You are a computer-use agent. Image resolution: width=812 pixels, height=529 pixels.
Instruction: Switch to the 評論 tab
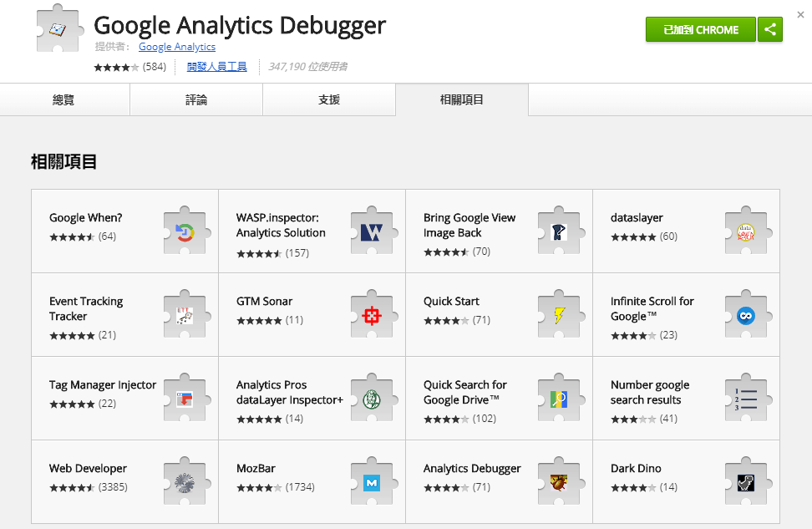click(x=196, y=99)
